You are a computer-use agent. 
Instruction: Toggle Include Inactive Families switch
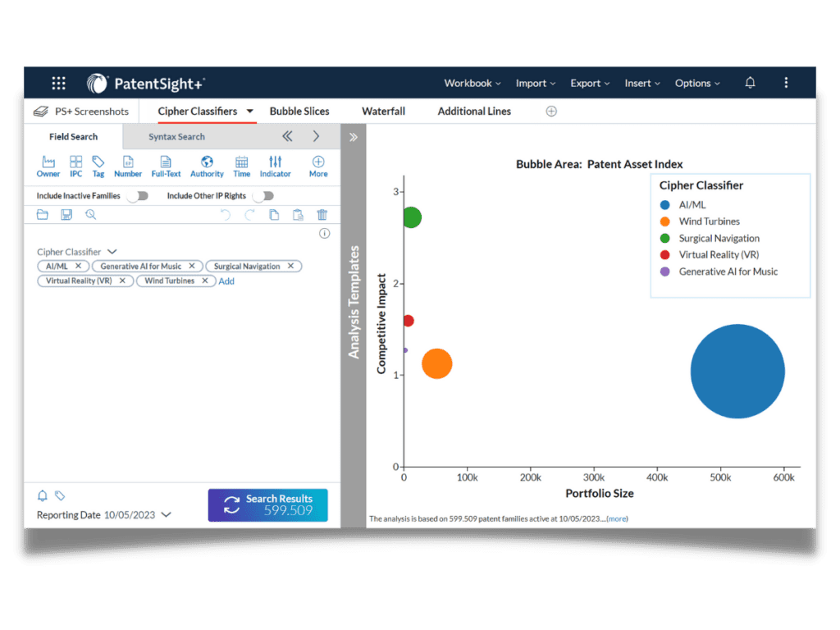(x=137, y=196)
